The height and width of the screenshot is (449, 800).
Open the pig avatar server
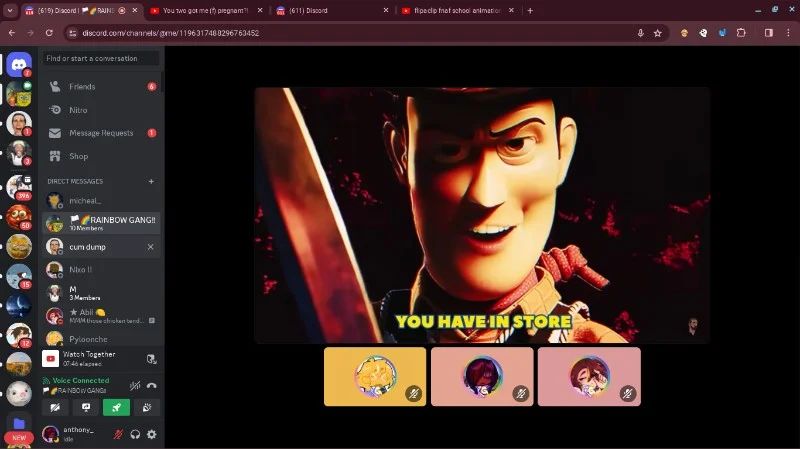19,393
